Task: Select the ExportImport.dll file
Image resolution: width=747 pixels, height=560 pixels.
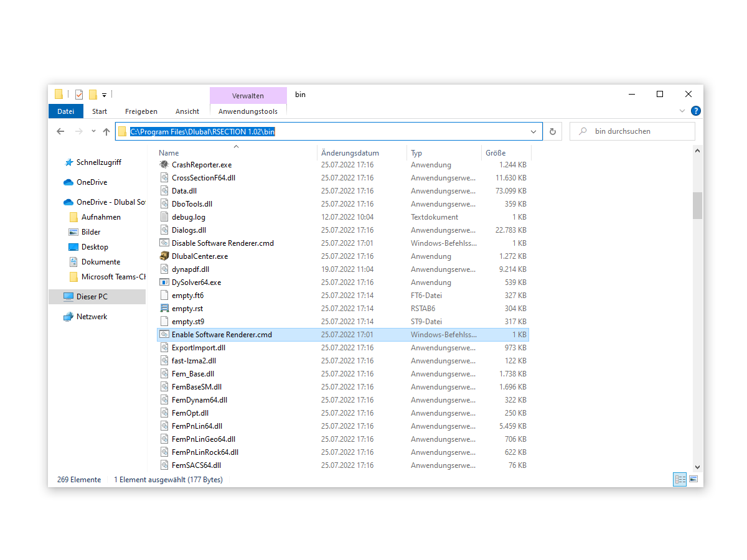Action: click(342, 348)
